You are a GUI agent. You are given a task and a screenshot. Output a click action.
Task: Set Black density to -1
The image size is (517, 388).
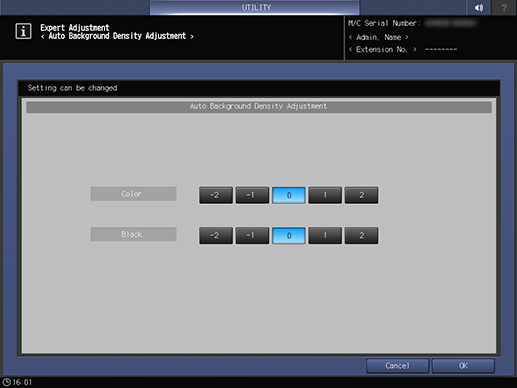252,236
